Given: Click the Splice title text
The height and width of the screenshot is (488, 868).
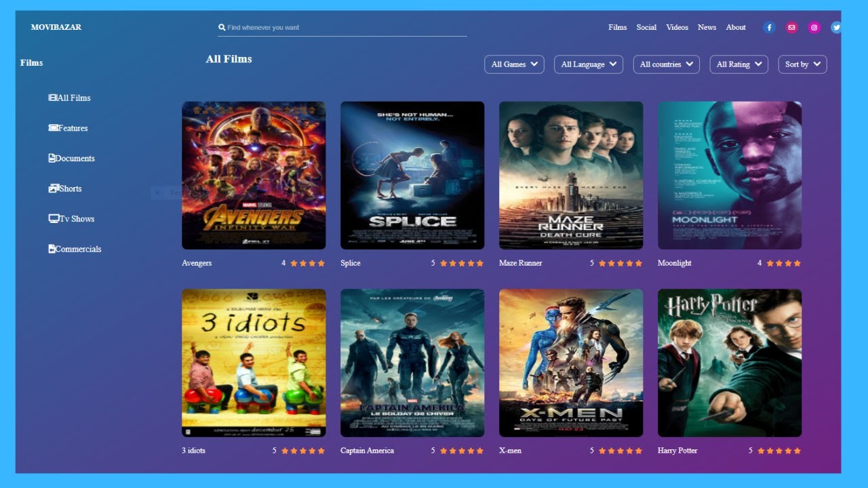Looking at the screenshot, I should [351, 263].
